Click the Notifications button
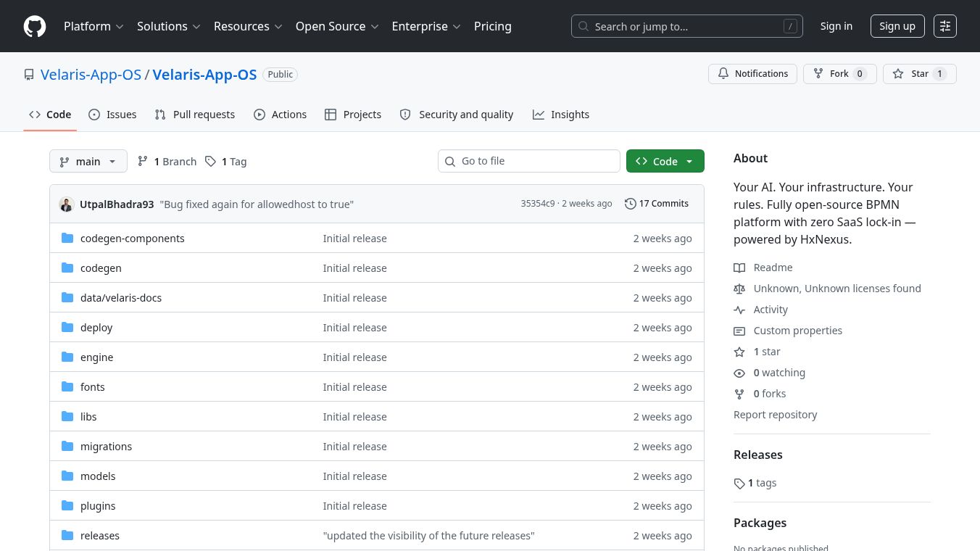This screenshot has height=551, width=980. pyautogui.click(x=753, y=74)
